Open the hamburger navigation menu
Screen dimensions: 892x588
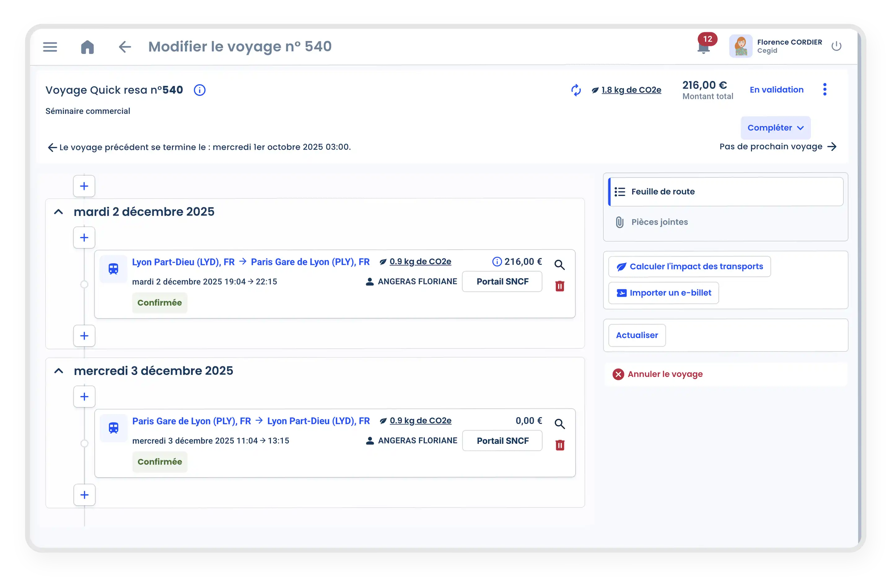[50, 47]
